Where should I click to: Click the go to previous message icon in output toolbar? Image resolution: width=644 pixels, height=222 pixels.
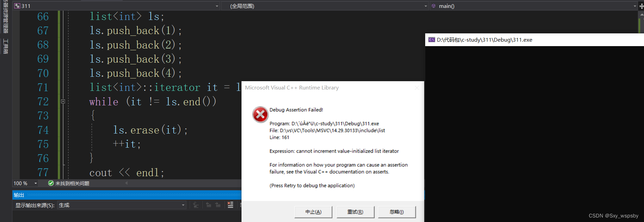208,205
